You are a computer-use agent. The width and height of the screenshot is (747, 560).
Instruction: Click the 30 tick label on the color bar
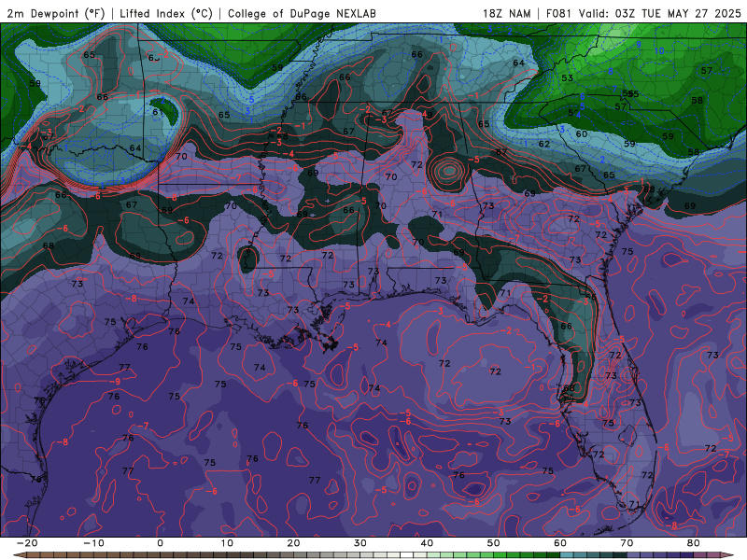360,543
